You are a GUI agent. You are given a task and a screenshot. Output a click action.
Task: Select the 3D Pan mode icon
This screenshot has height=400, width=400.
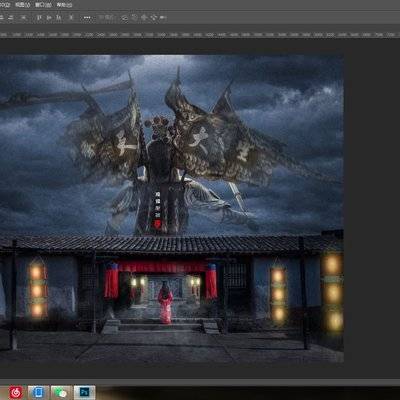(144, 18)
